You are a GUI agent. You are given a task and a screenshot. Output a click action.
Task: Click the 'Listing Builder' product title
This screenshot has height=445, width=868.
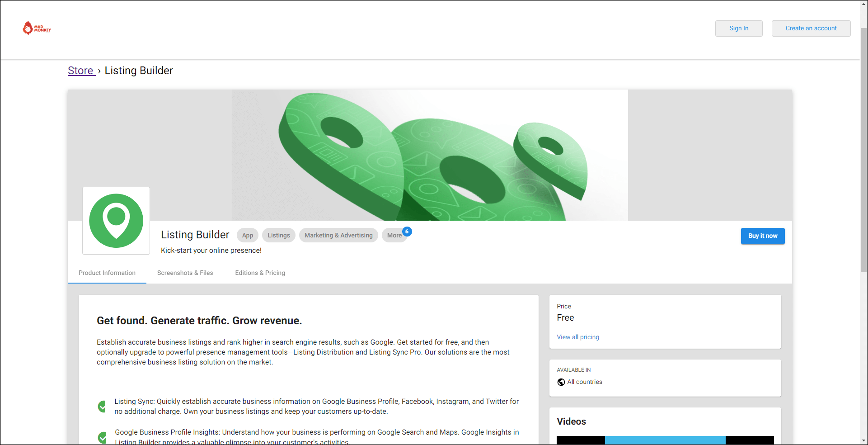(x=195, y=235)
